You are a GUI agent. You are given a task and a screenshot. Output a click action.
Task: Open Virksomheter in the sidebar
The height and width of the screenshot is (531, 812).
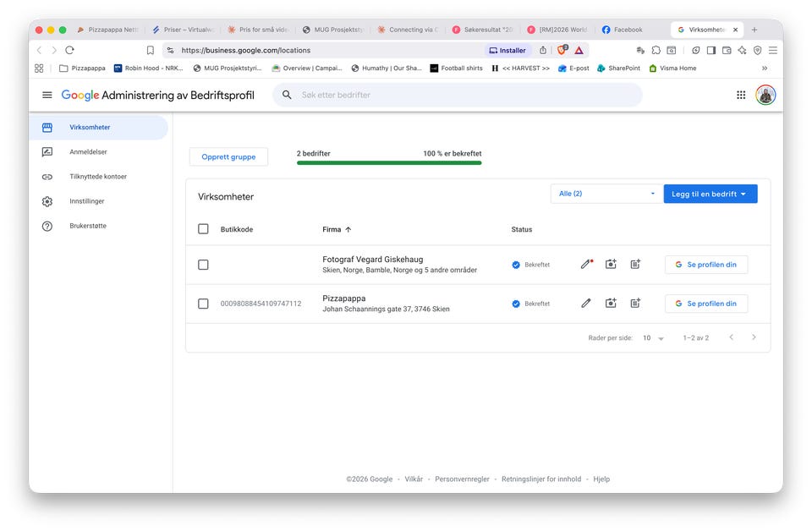tap(98, 128)
